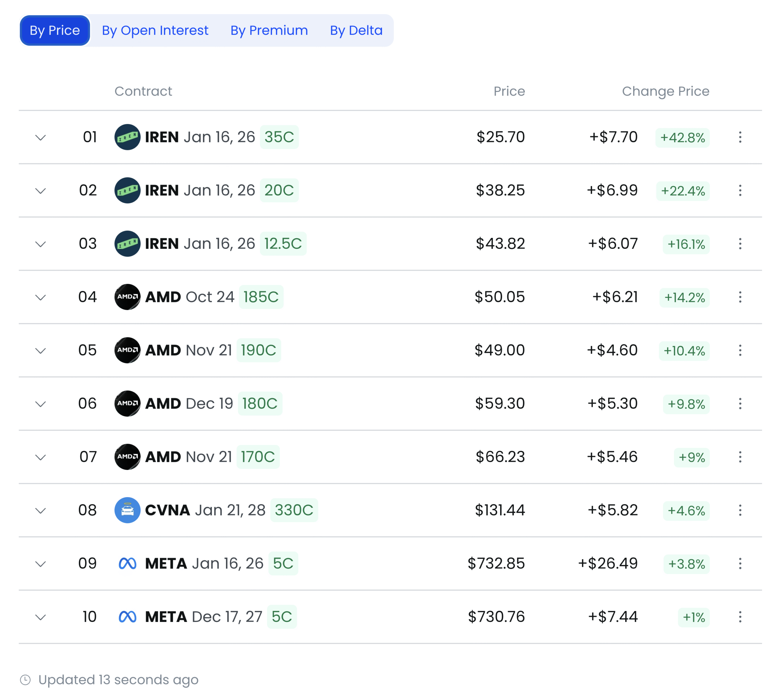Image resolution: width=774 pixels, height=700 pixels.
Task: Switch to the By Open Interest tab
Action: coord(155,30)
